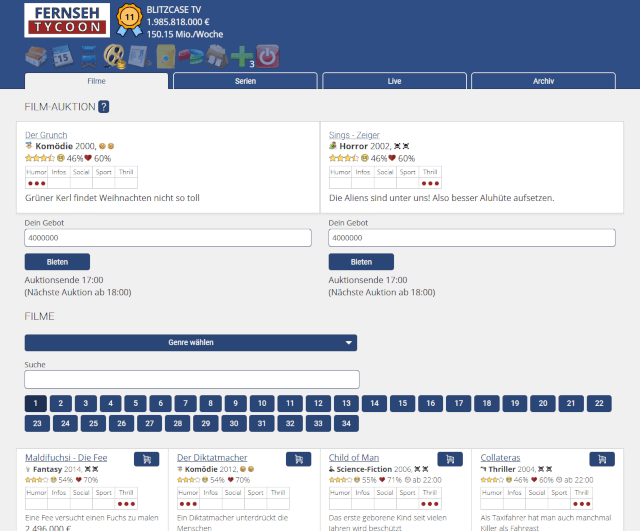
Task: Go to film page 2
Action: click(61, 403)
